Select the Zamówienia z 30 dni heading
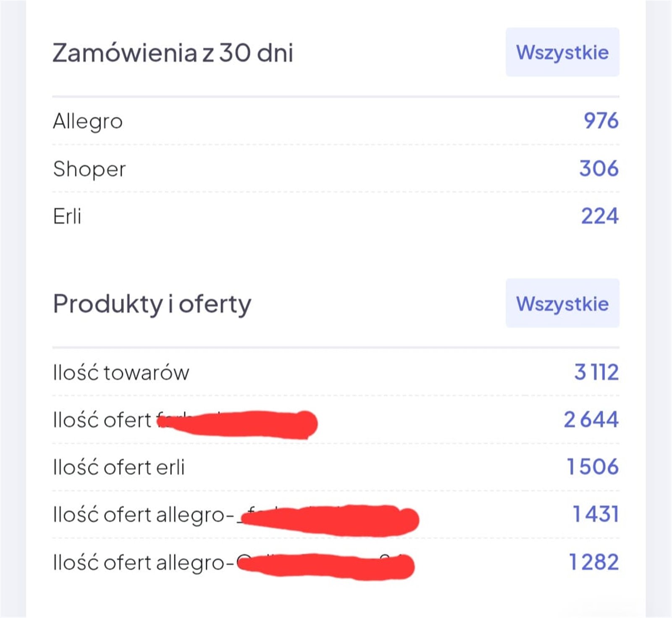The height and width of the screenshot is (618, 672). tap(173, 53)
